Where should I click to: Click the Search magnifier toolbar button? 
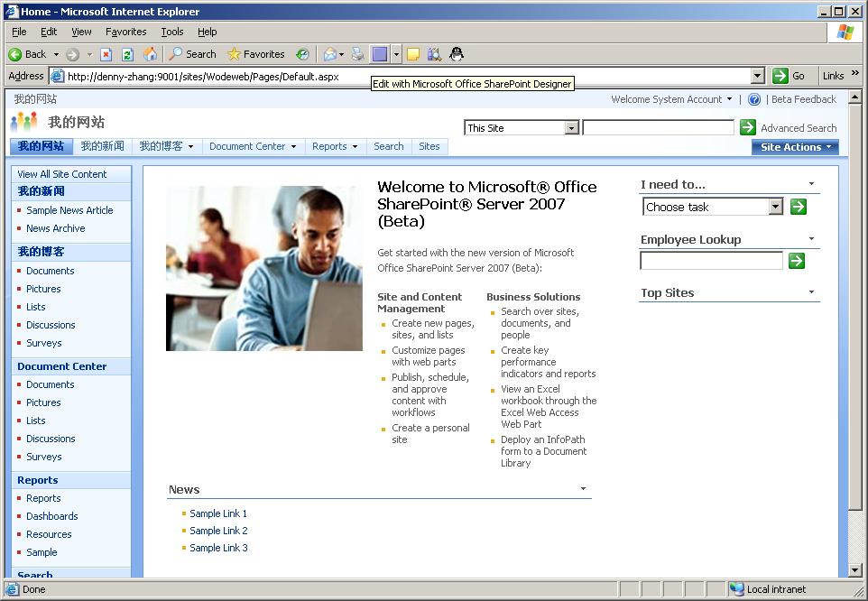pyautogui.click(x=192, y=54)
